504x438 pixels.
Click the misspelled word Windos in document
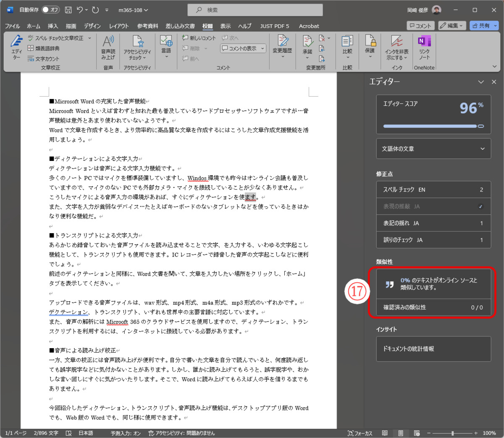click(x=197, y=178)
